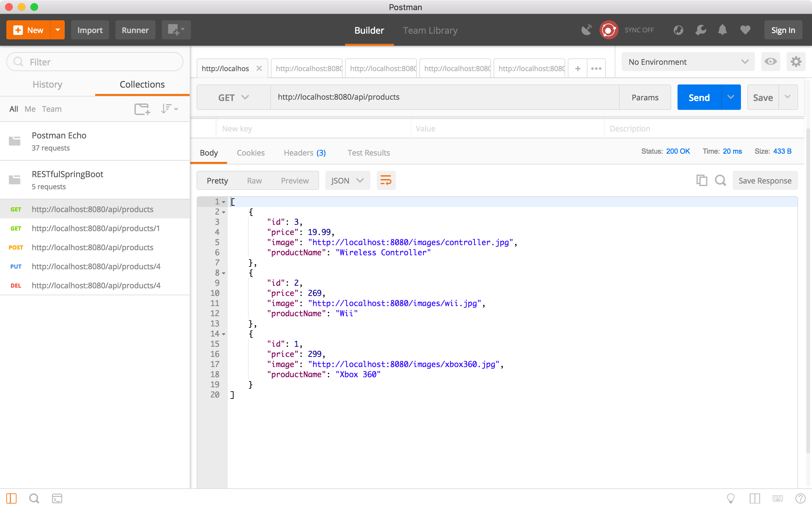Select the PUT api/products/4 request

pyautogui.click(x=95, y=266)
